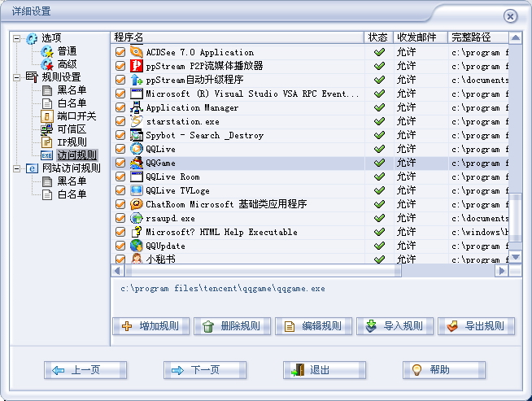Click the Application Manager program icon
The image size is (532, 401).
137,107
